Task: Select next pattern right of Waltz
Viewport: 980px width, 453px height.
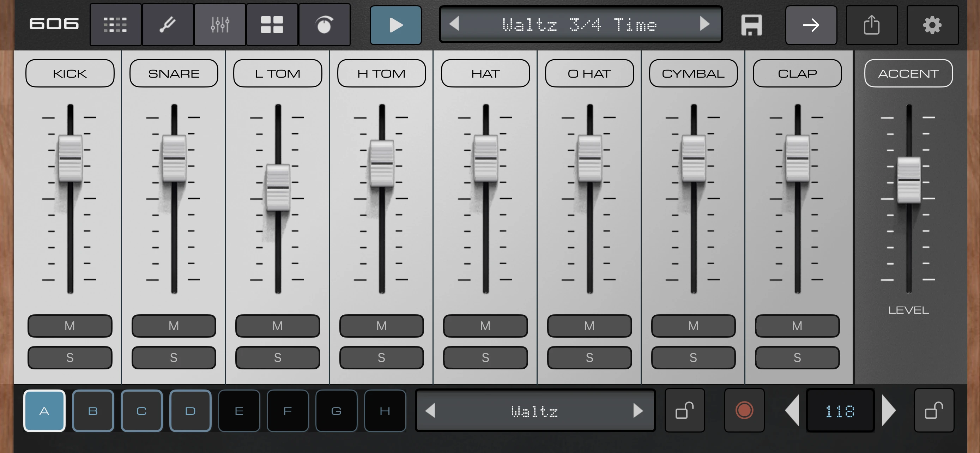Action: tap(638, 410)
